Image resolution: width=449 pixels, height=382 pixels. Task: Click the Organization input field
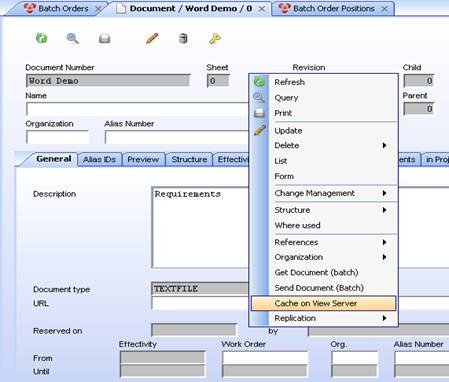pyautogui.click(x=57, y=137)
